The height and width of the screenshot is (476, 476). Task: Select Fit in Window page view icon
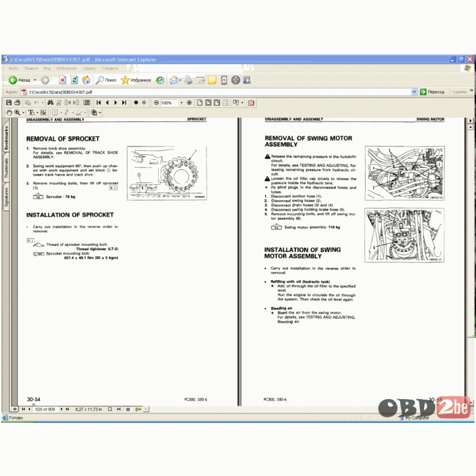point(208,103)
